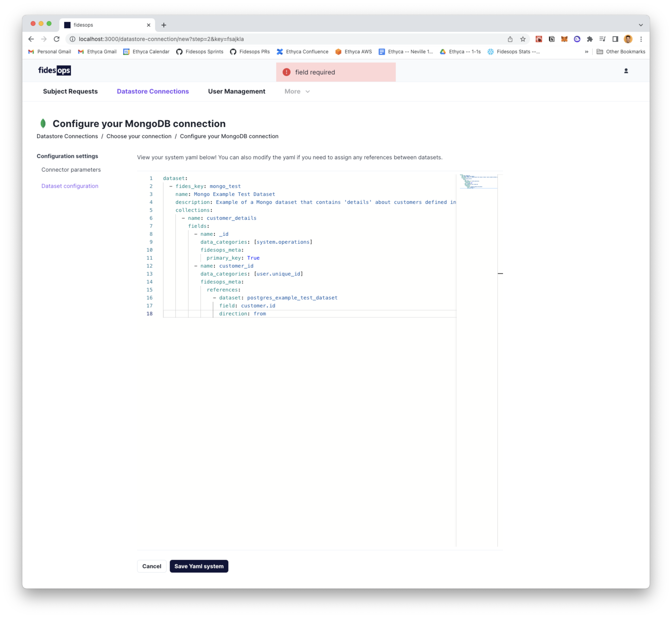Select Connector parameters in sidebar
Screen dimensions: 672x618
[x=71, y=170]
